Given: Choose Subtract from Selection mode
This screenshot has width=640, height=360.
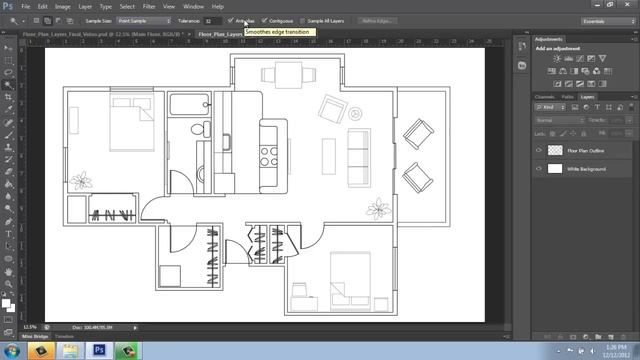Looking at the screenshot, I should [x=58, y=21].
